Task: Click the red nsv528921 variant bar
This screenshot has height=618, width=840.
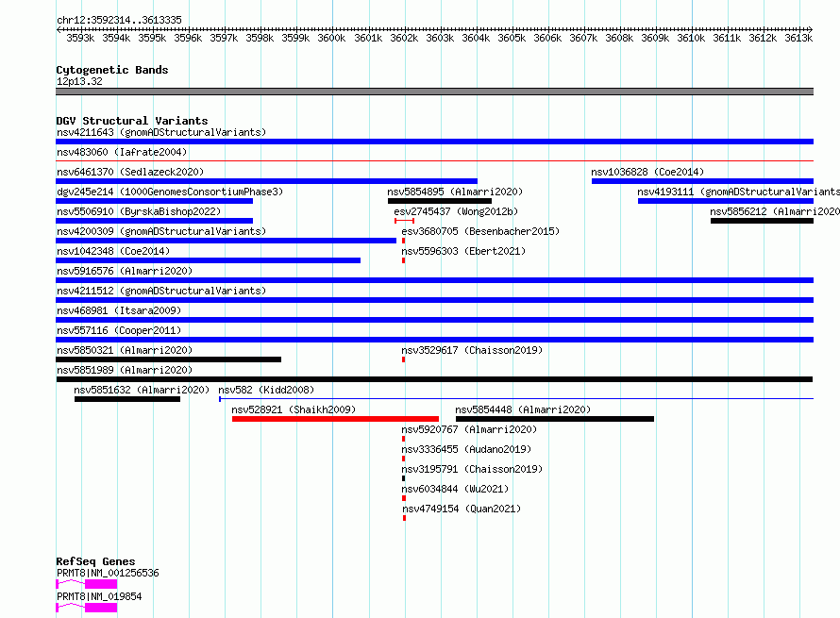Action: (335, 419)
